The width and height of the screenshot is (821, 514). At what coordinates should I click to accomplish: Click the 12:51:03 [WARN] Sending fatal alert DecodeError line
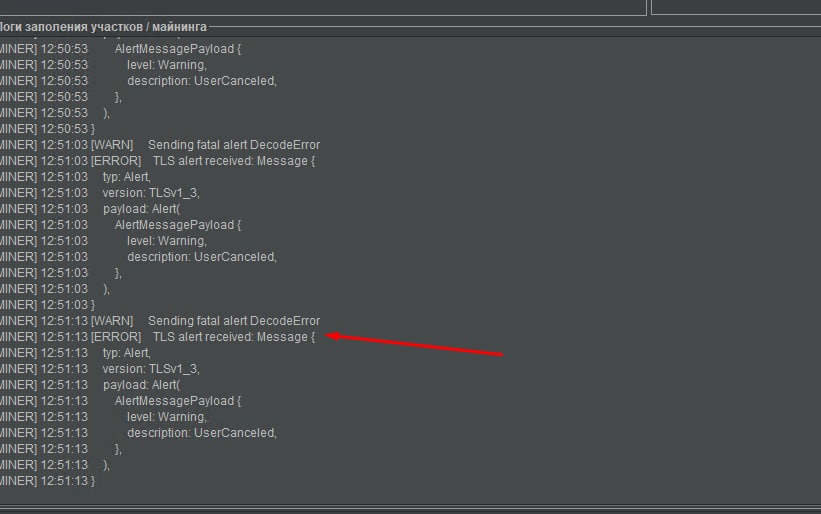click(160, 145)
